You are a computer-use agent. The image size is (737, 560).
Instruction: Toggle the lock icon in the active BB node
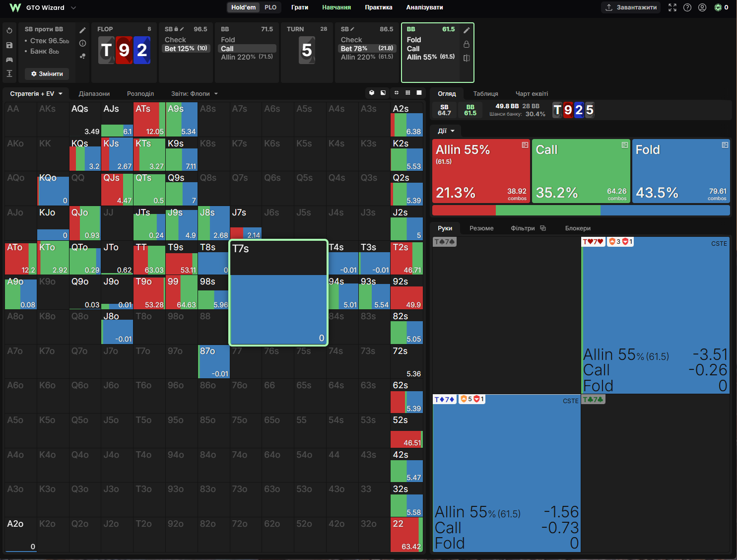(x=467, y=44)
